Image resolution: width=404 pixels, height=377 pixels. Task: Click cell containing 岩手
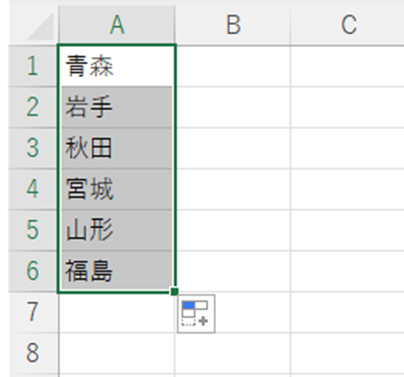click(x=117, y=107)
